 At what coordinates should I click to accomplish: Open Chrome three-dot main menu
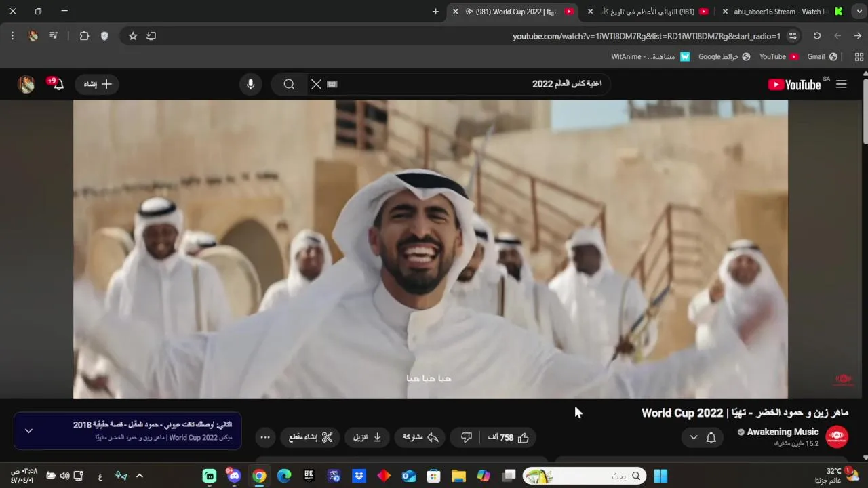pyautogui.click(x=12, y=36)
